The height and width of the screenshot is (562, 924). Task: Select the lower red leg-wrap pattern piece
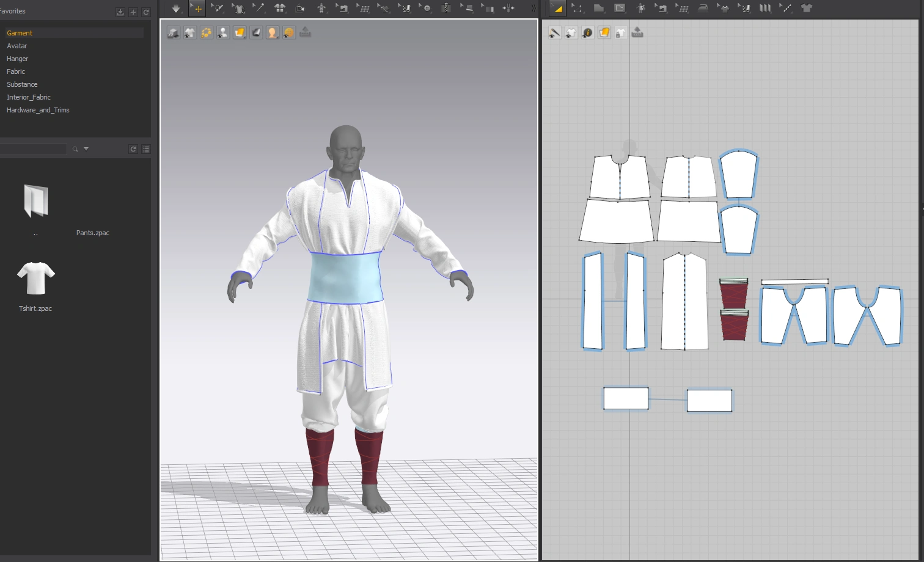pos(733,325)
